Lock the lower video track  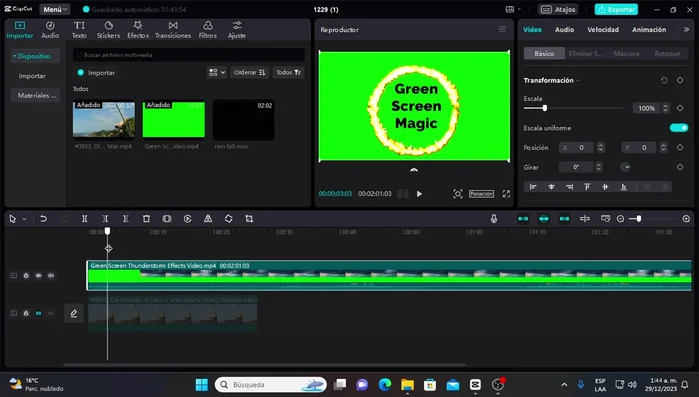pos(26,314)
